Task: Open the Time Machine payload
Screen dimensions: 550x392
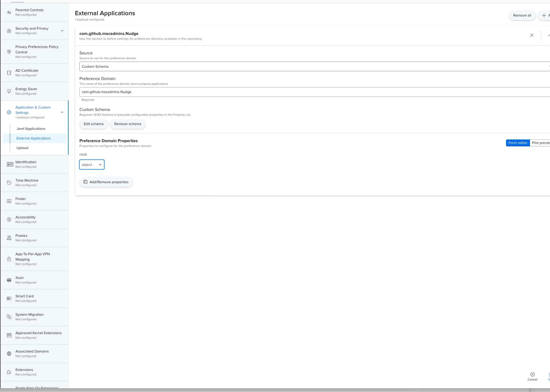Action: point(34,183)
